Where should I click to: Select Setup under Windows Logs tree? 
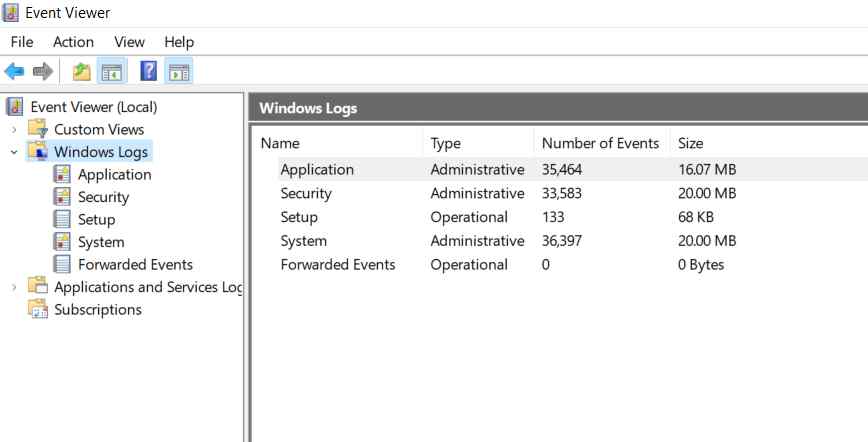click(96, 220)
